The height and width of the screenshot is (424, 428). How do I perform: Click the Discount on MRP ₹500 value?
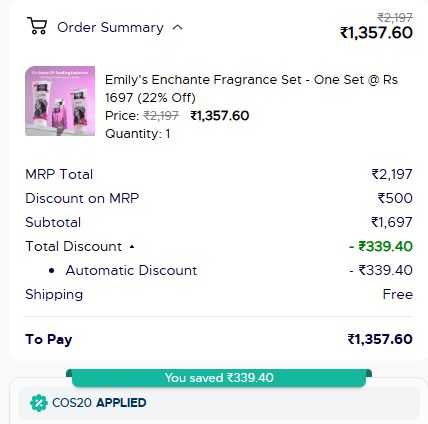coord(395,198)
